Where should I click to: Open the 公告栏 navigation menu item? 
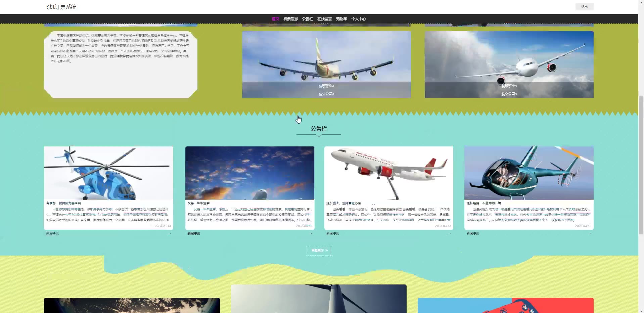tap(308, 19)
